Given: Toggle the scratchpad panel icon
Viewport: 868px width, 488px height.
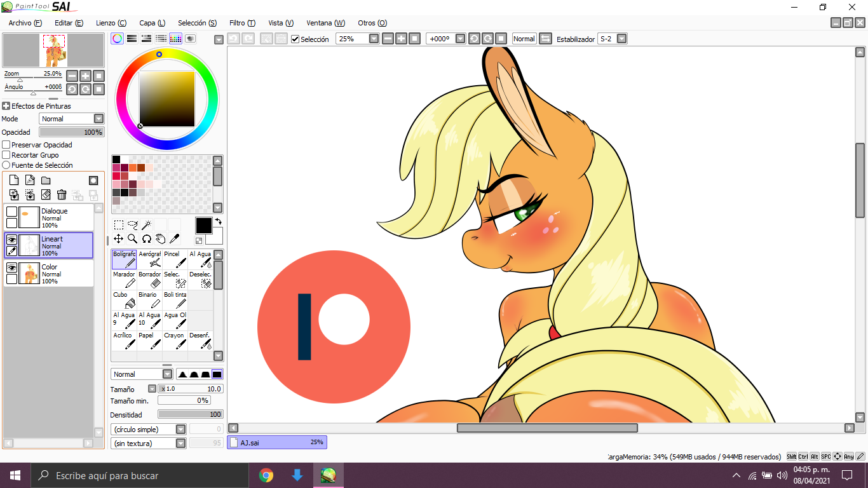Looking at the screenshot, I should 191,38.
